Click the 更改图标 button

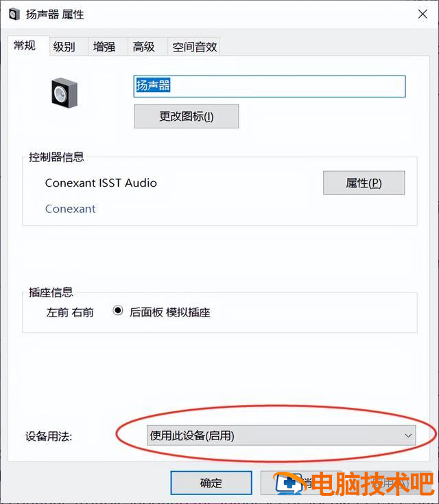point(187,116)
